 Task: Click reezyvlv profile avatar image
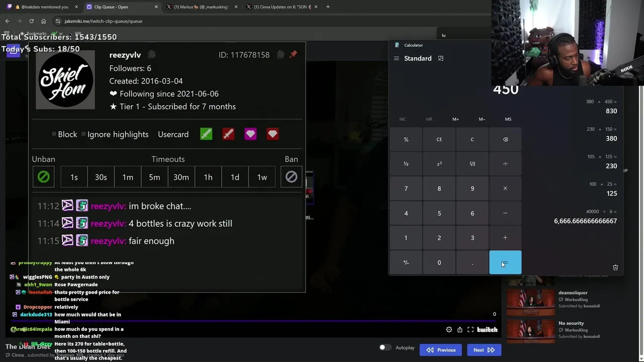coord(65,80)
